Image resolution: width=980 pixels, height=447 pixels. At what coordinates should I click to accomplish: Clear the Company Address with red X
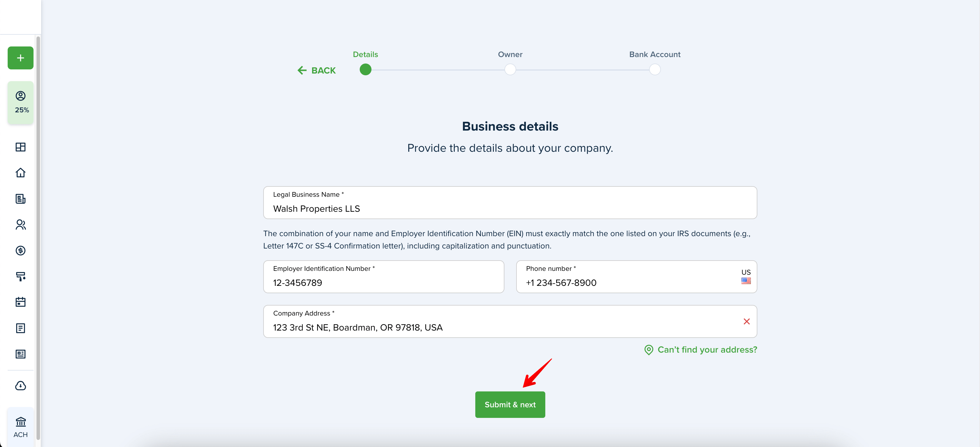746,321
